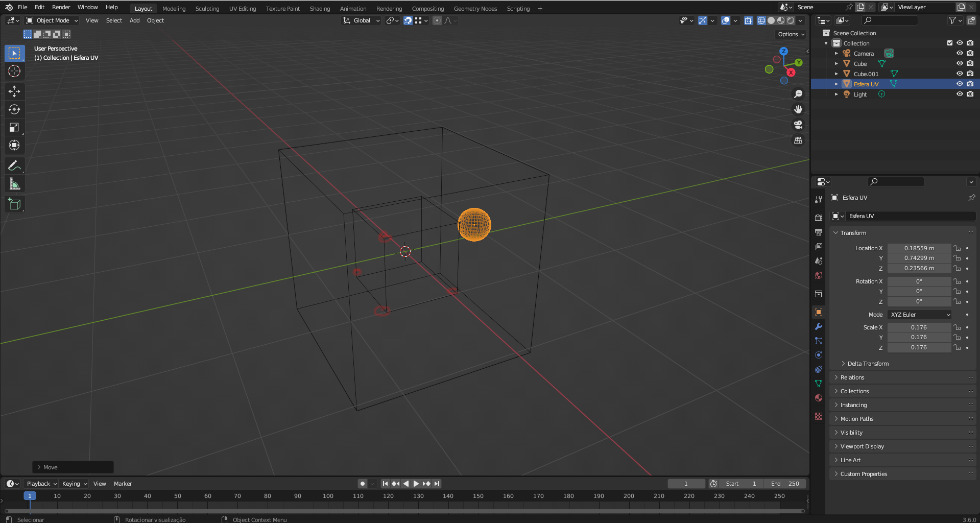Play the animation forward
980x523 pixels.
(416, 484)
